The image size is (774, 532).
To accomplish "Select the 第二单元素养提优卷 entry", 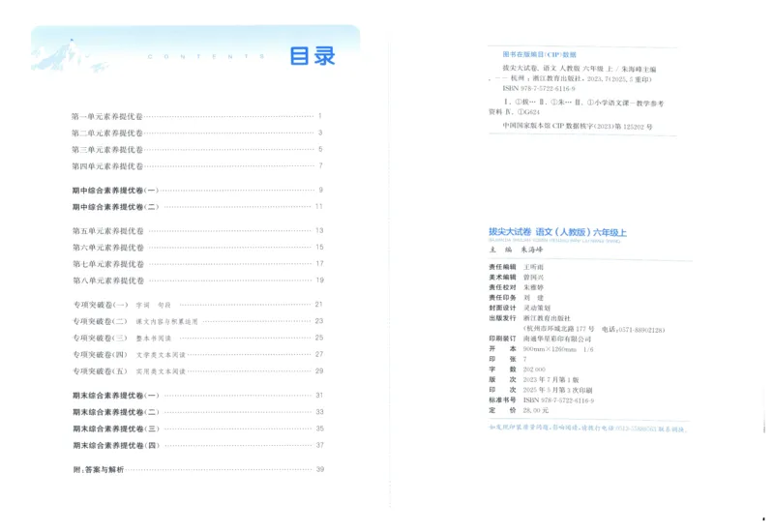I will (x=197, y=133).
